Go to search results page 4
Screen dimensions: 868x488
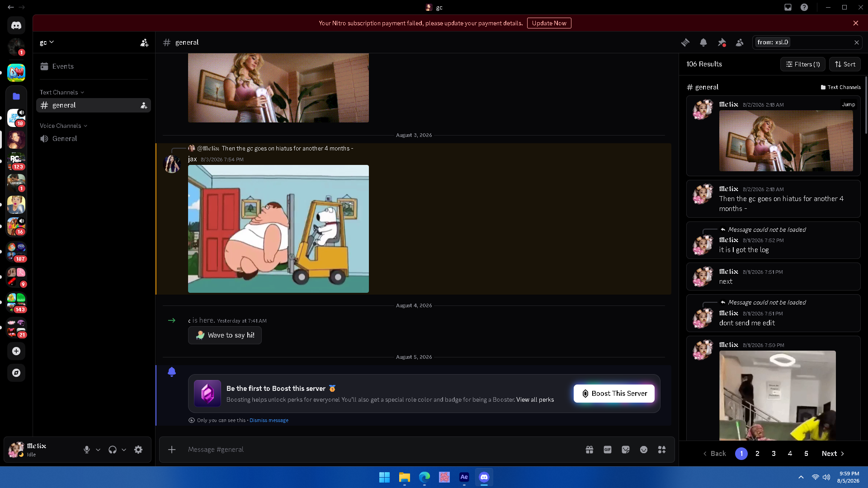[x=790, y=454]
